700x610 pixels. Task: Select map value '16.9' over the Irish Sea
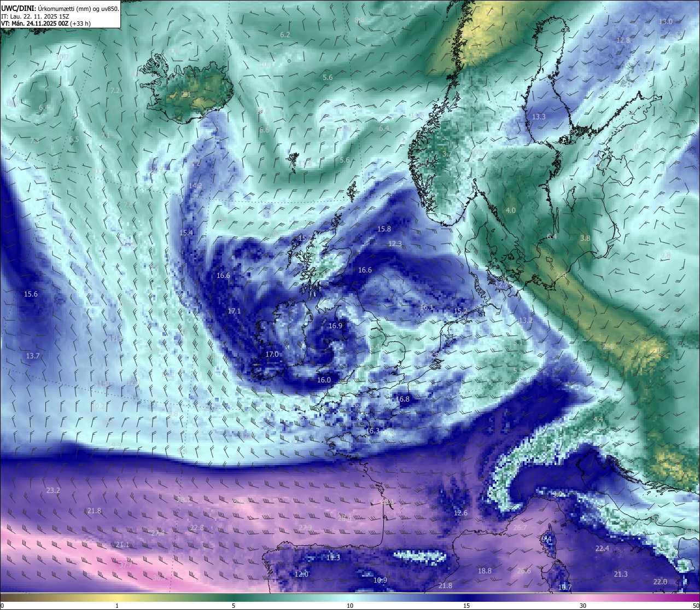coord(335,326)
